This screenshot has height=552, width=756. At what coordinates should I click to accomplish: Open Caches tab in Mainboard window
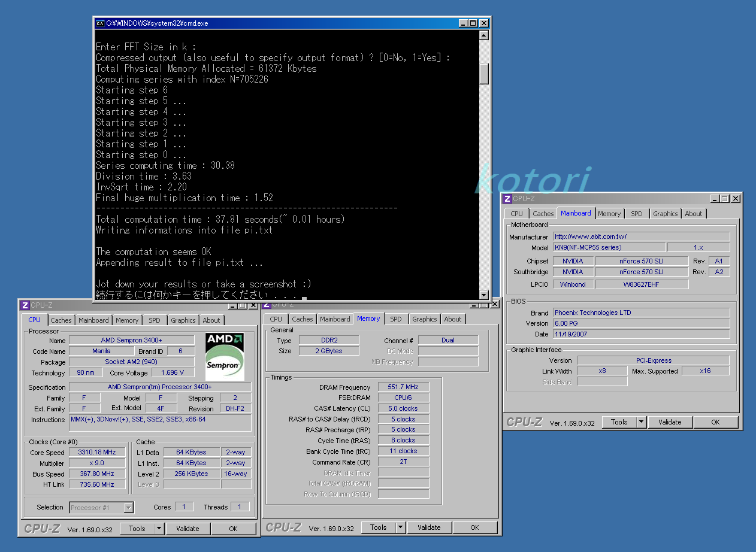[543, 214]
